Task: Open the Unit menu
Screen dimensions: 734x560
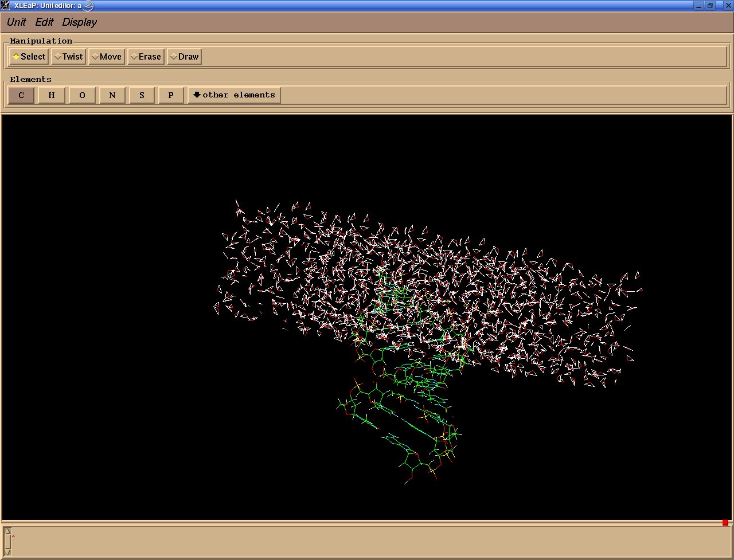Action: [16, 22]
